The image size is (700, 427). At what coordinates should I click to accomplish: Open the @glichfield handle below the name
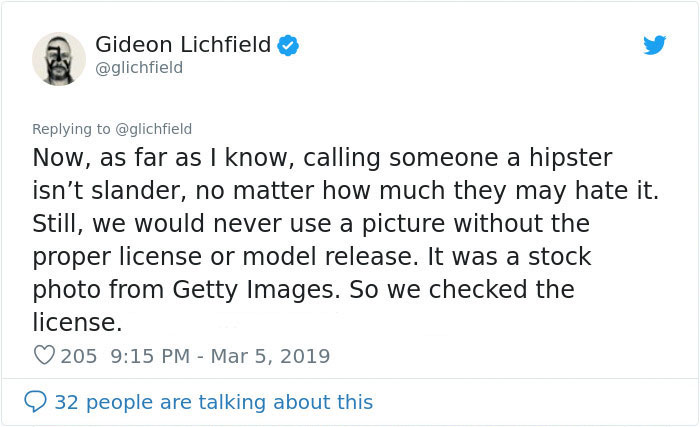click(139, 67)
